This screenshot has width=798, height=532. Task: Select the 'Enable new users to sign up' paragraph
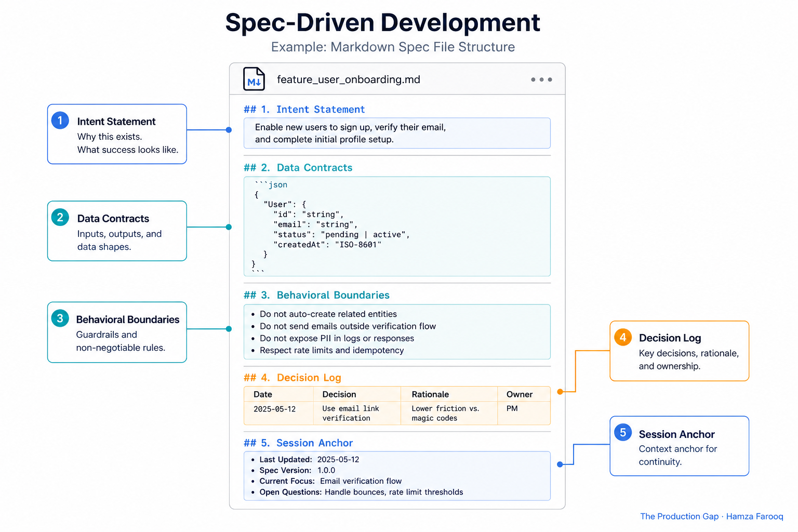coord(351,133)
